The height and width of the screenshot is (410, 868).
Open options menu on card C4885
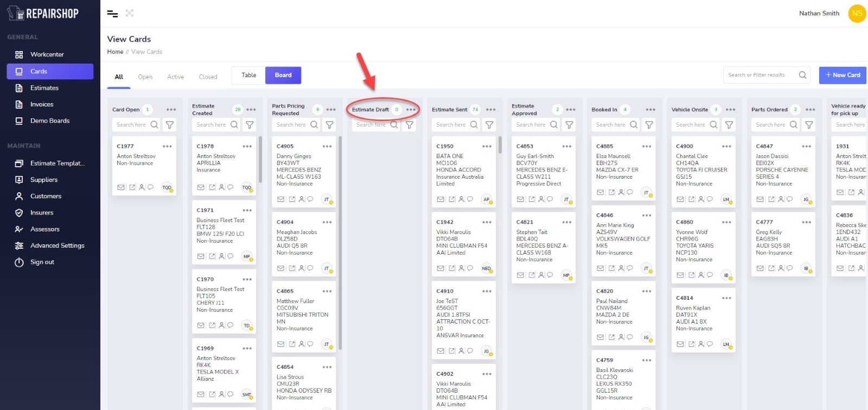(647, 147)
